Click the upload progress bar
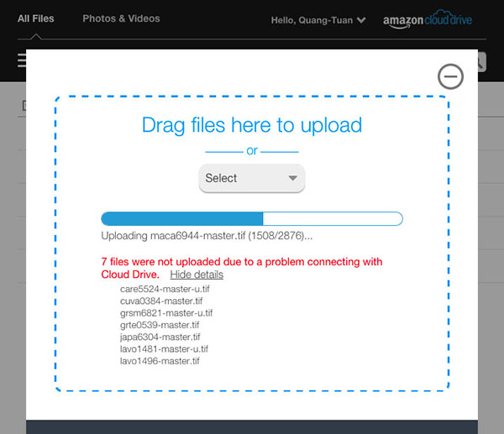 [252, 219]
